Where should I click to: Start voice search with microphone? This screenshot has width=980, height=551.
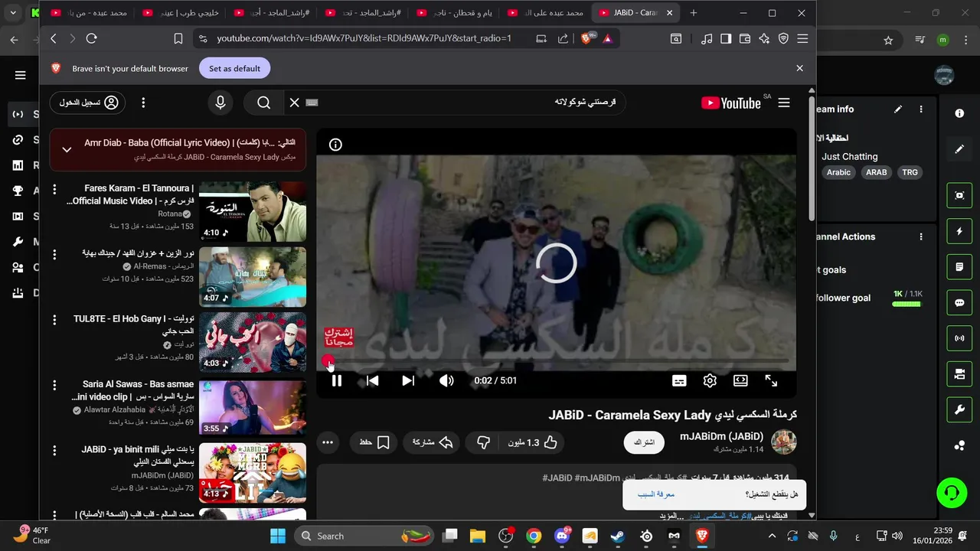pyautogui.click(x=220, y=103)
